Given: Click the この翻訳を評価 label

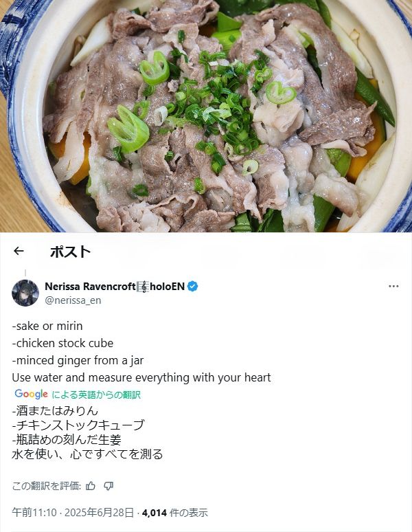Looking at the screenshot, I should click(x=47, y=486).
